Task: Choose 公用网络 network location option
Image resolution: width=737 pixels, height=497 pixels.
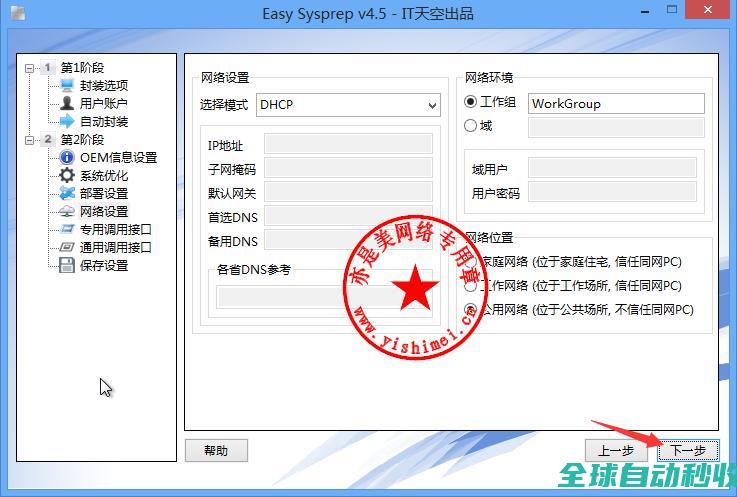Action: (471, 310)
